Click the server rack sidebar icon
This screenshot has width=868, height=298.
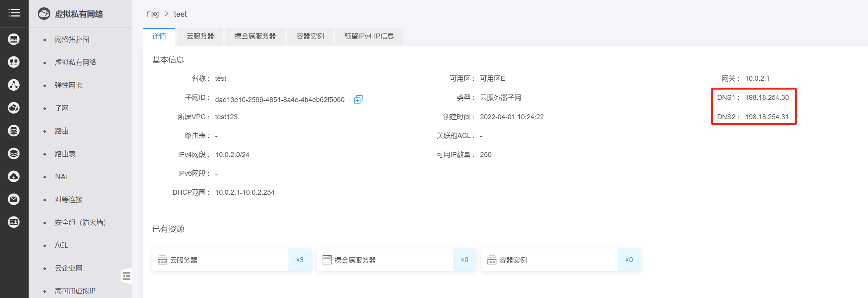point(14,39)
